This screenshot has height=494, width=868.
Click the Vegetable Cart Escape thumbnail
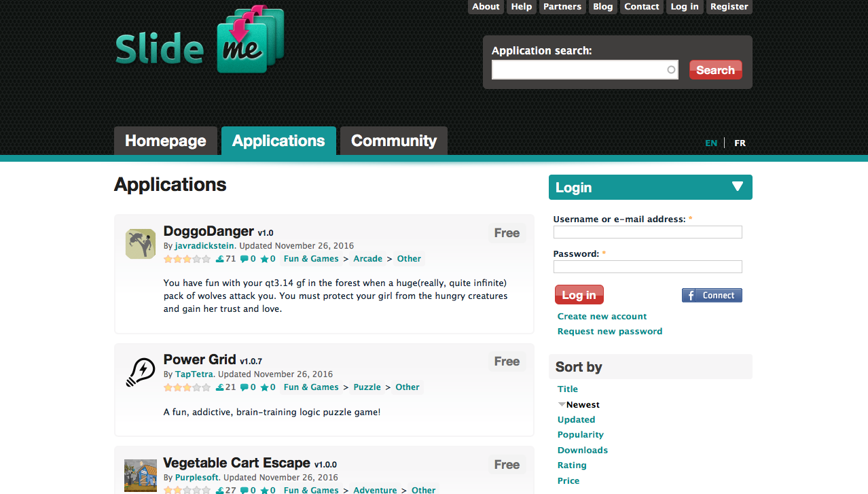point(141,476)
